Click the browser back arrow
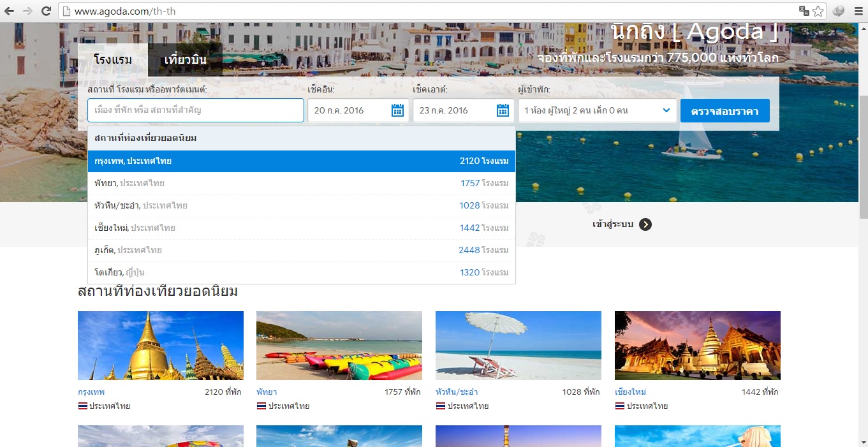The image size is (868, 447). 9,11
